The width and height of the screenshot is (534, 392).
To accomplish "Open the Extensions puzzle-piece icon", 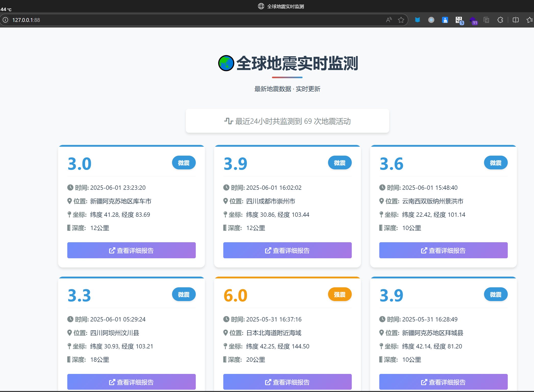I will coord(500,20).
